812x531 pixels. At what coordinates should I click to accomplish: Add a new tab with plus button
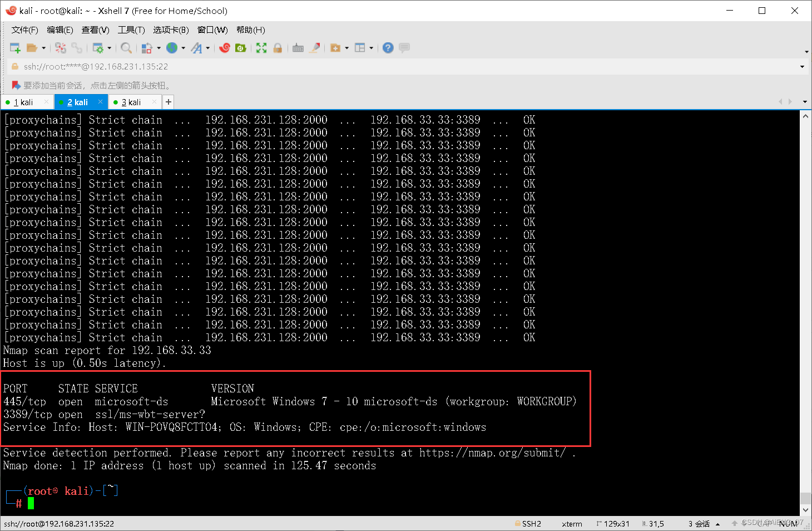[x=169, y=102]
